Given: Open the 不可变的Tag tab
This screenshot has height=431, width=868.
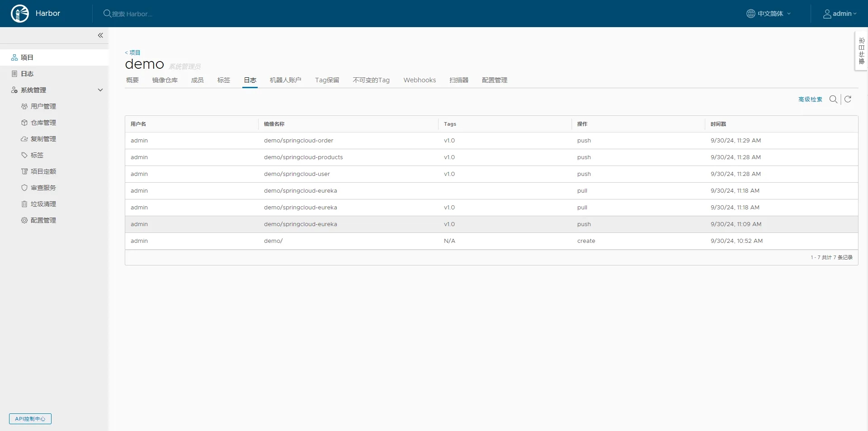Looking at the screenshot, I should 371,80.
